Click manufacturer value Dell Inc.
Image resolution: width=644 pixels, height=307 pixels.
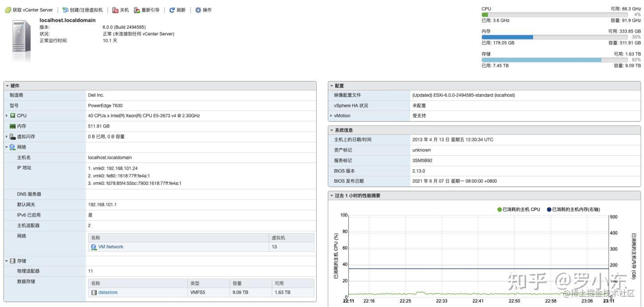pos(96,95)
